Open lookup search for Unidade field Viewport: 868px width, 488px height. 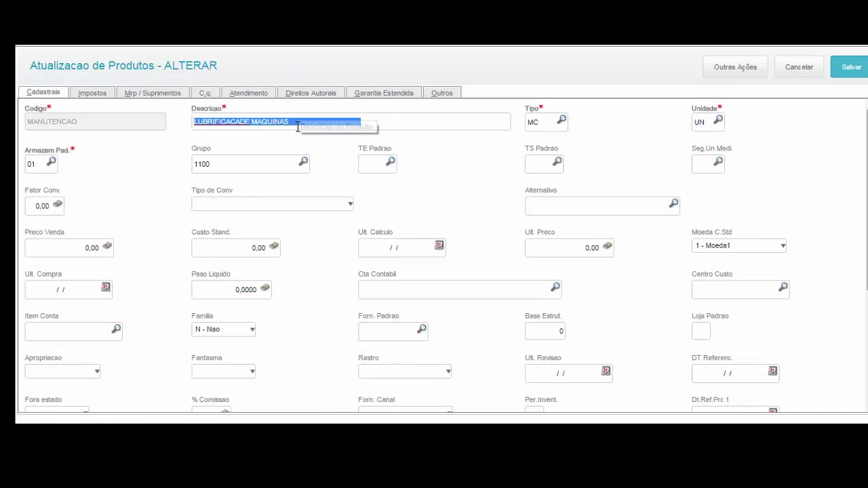click(x=718, y=120)
